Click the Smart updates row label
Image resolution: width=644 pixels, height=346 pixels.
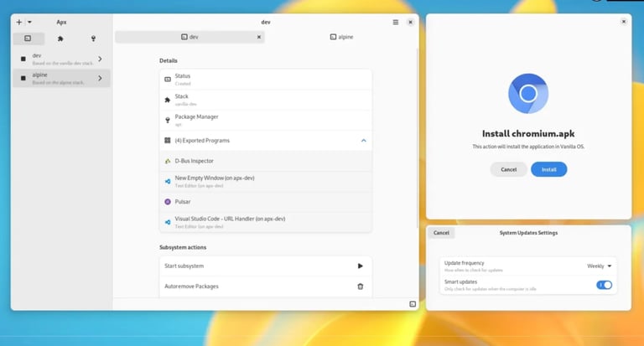[461, 282]
